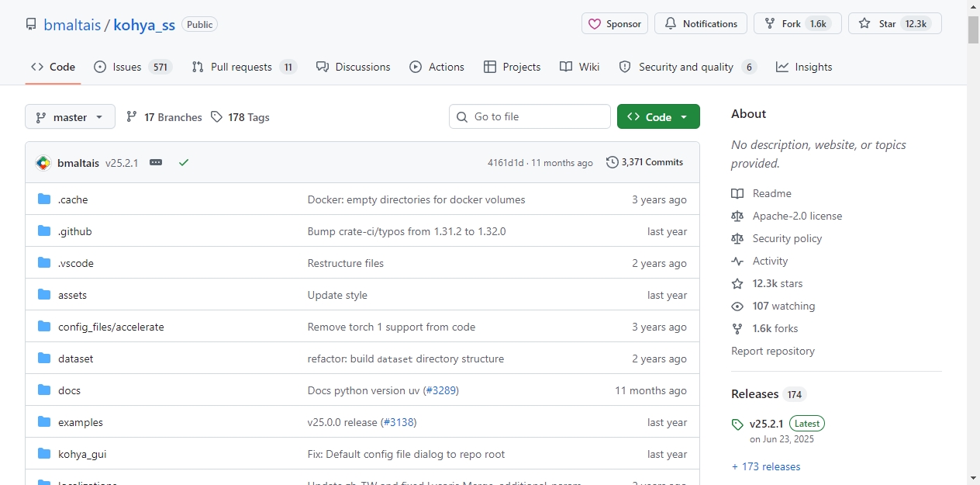The width and height of the screenshot is (980, 485).
Task: Open the examples folder
Action: click(81, 422)
